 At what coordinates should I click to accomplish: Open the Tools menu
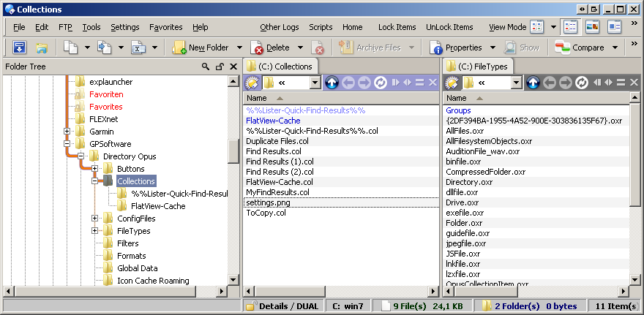pos(91,27)
